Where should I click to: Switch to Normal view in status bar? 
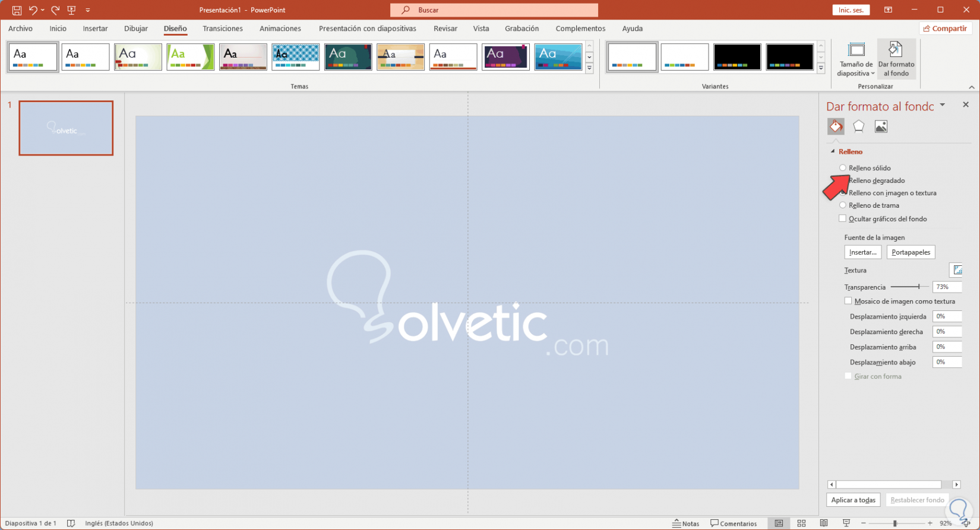tap(779, 523)
